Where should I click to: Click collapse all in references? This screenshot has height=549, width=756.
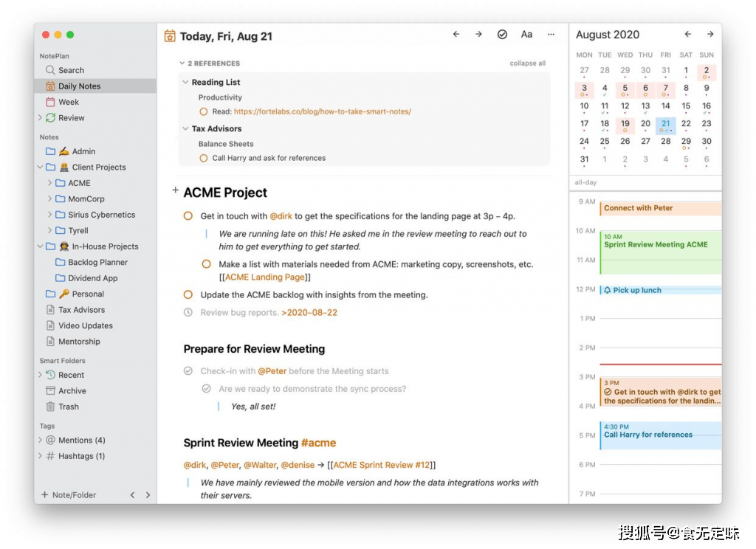point(527,63)
